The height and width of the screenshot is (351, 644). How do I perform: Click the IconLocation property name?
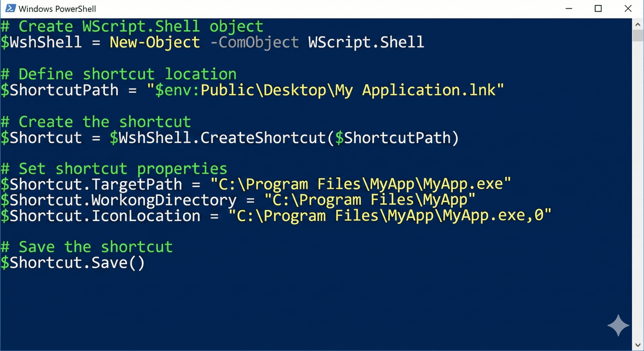coord(145,216)
